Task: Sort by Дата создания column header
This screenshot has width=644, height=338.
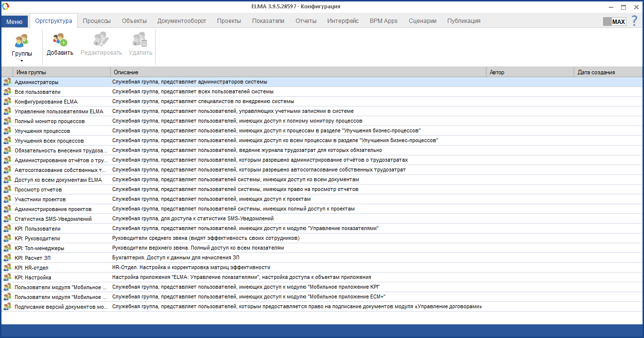Action: click(x=608, y=72)
